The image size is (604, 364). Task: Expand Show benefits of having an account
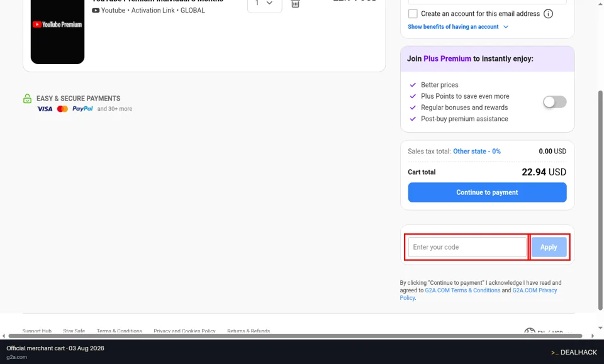coord(458,27)
